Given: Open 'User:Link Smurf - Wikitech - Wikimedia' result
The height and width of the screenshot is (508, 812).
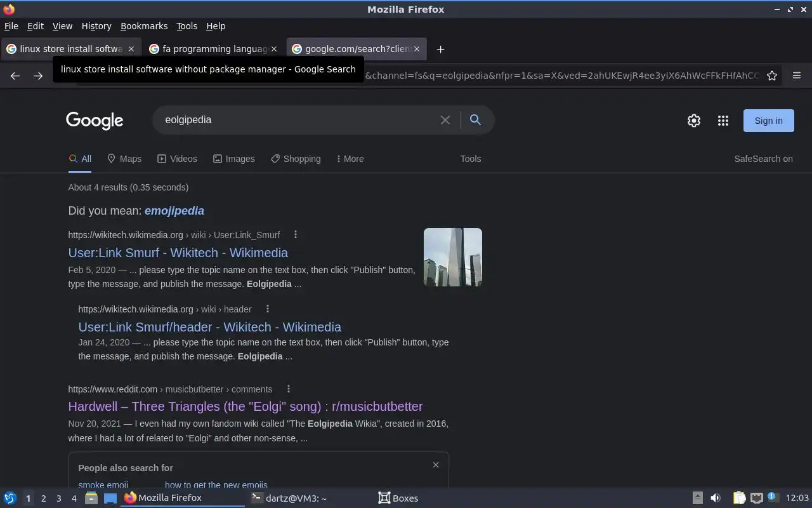Looking at the screenshot, I should [178, 253].
